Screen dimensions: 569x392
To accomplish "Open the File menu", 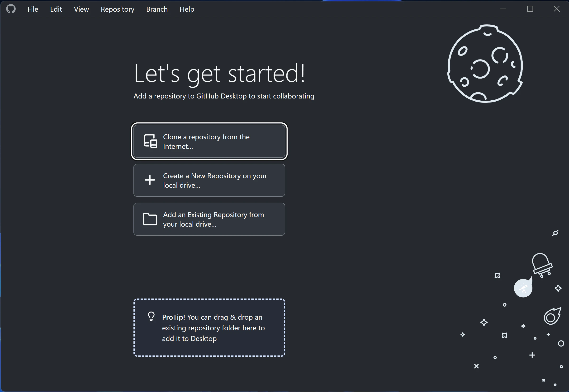I will point(33,9).
